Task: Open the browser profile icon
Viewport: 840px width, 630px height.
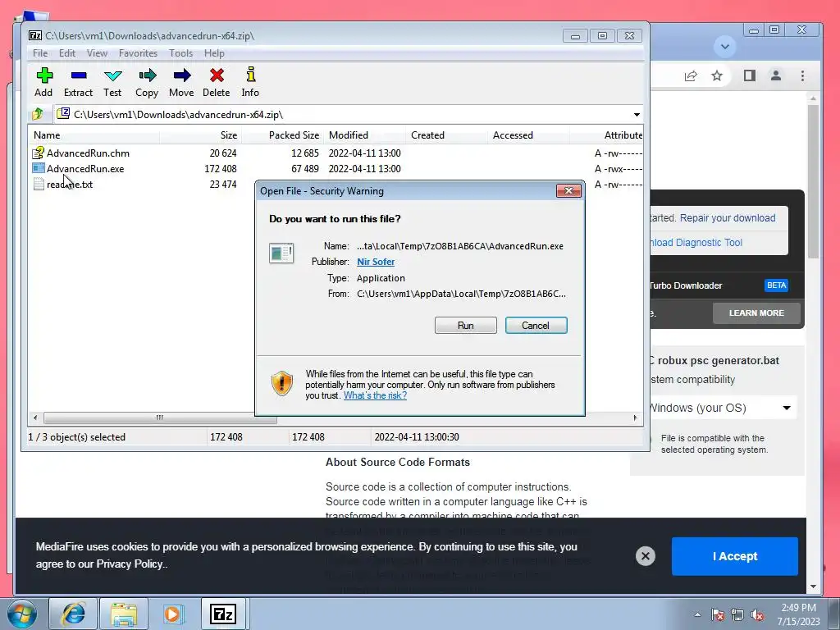Action: coord(776,75)
